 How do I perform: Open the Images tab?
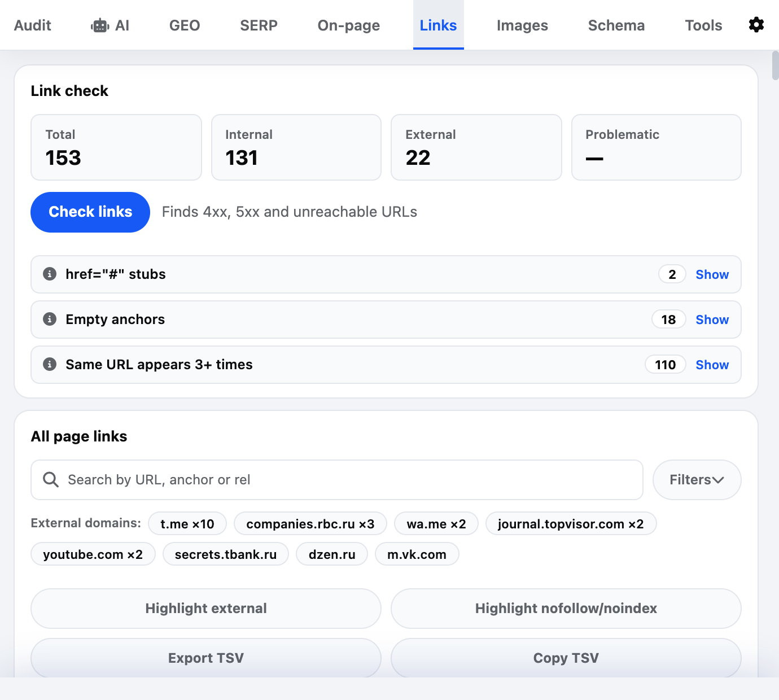522,25
